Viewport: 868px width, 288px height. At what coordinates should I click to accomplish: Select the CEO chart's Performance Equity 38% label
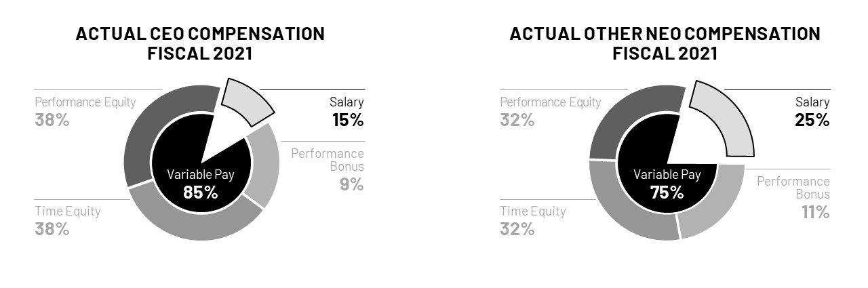pos(85,112)
